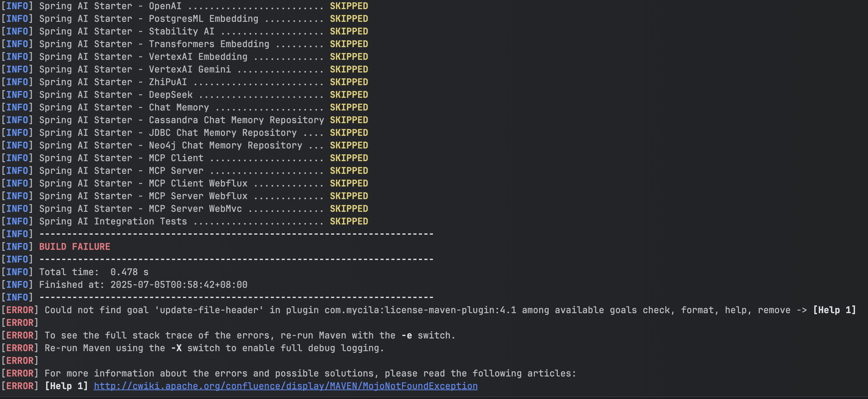Click the 'MCP Server WebMvc' line

pos(185,209)
